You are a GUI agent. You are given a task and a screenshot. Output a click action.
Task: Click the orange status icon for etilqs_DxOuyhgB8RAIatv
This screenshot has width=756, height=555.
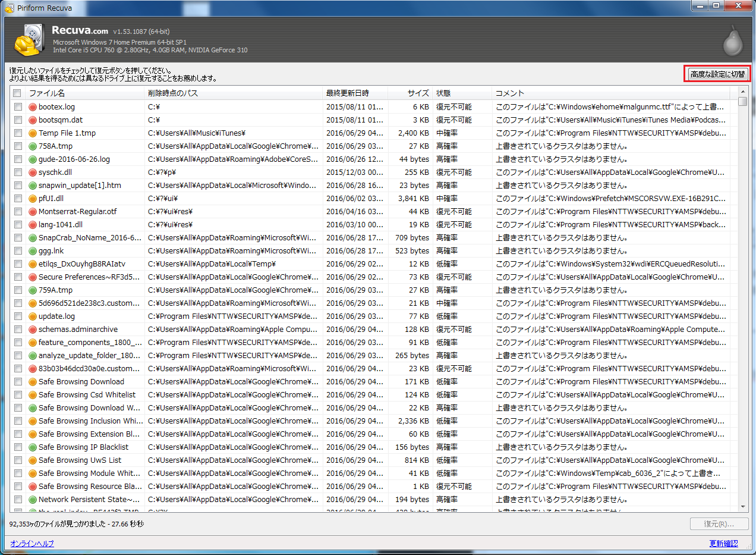point(33,264)
